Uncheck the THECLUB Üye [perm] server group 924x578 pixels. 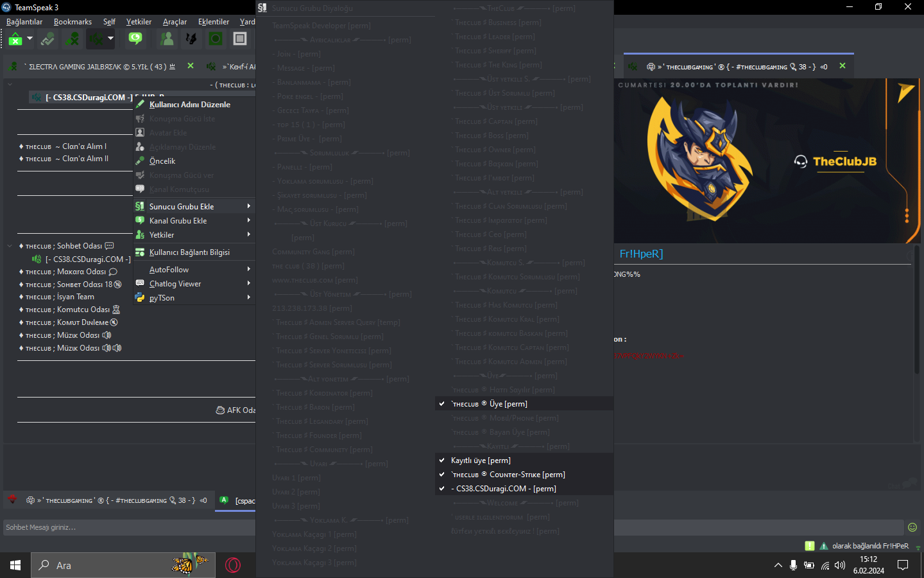tap(524, 404)
